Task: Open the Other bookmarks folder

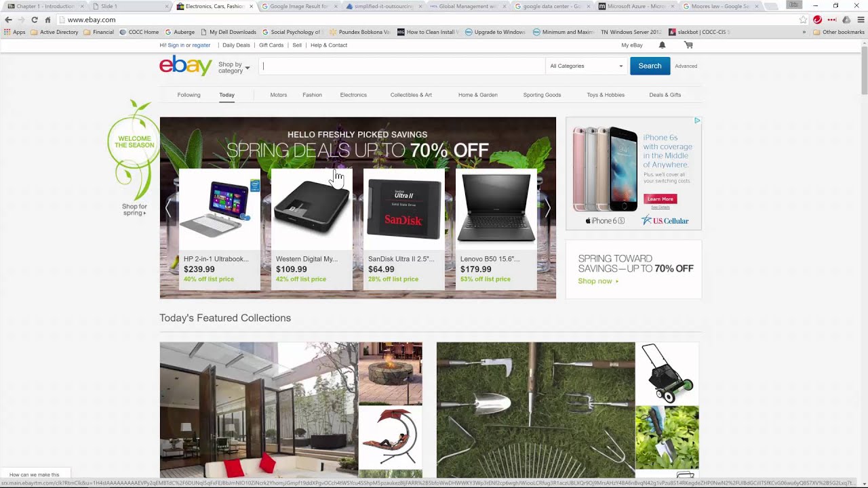Action: tap(838, 32)
